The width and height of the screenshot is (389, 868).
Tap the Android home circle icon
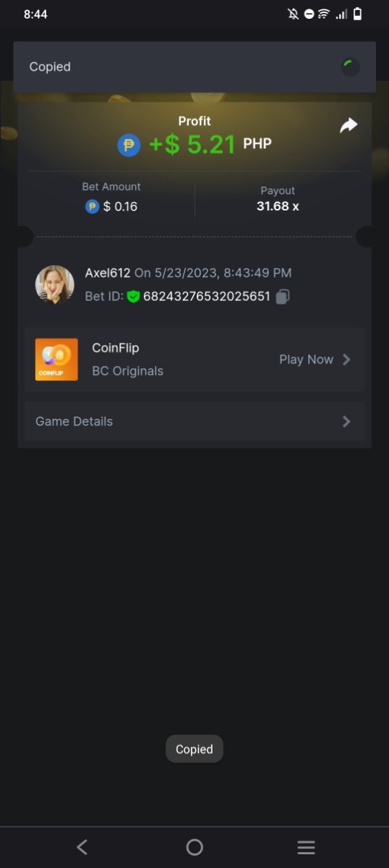pos(194,847)
